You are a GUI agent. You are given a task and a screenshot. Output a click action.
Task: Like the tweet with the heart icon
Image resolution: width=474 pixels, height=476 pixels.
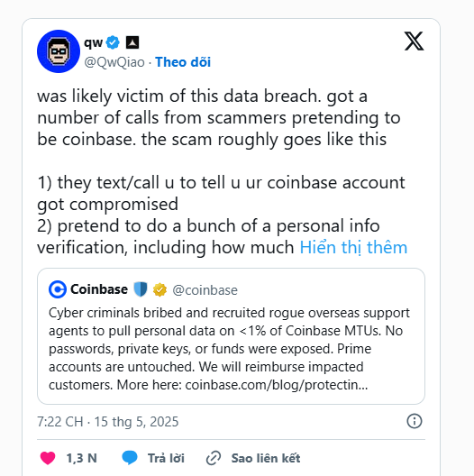click(x=48, y=458)
